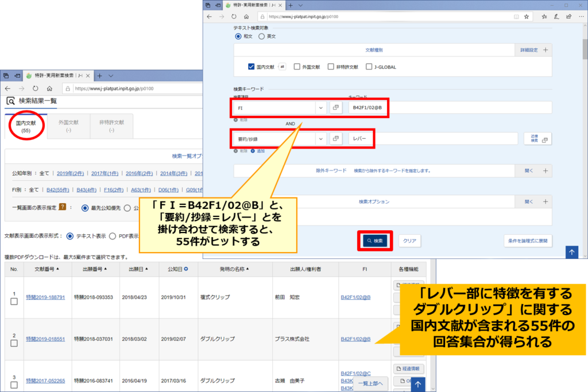
Task: Click the blue scroll-to-top arrow in the search form
Action: point(571,251)
